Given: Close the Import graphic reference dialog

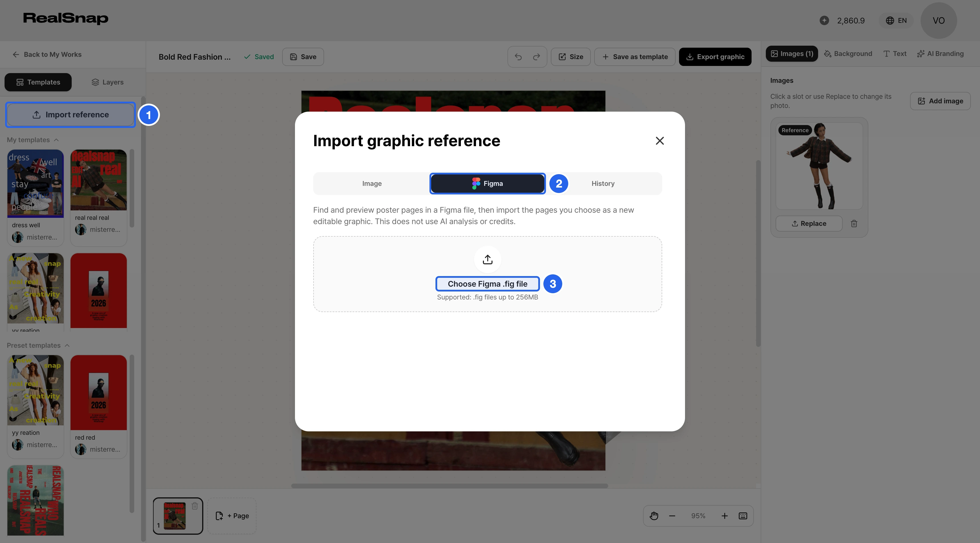Looking at the screenshot, I should tap(660, 141).
